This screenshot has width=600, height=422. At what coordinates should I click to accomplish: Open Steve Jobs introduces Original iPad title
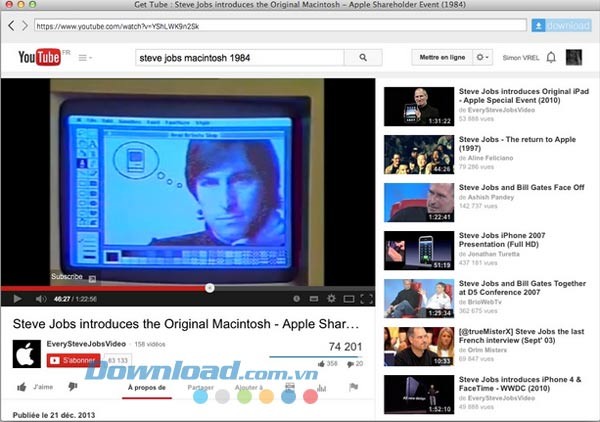point(524,96)
